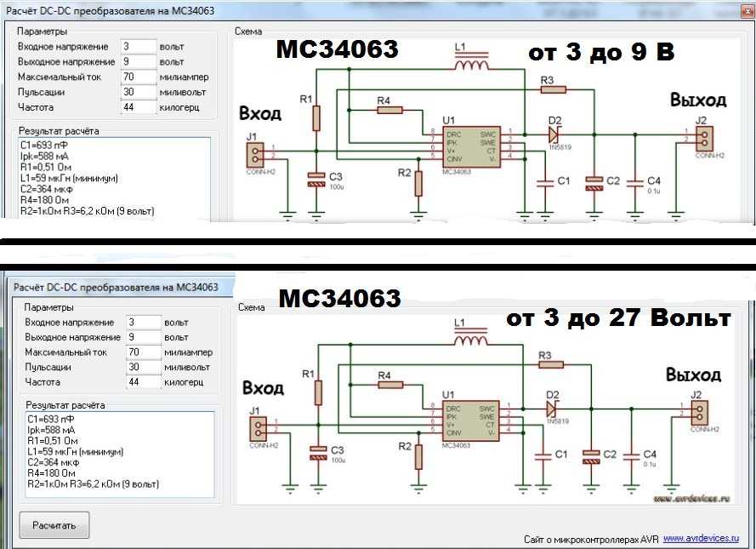Click the 'от 3 до 27 Вольт' caption
Screen dimensions: 756x549
pyautogui.click(x=618, y=317)
